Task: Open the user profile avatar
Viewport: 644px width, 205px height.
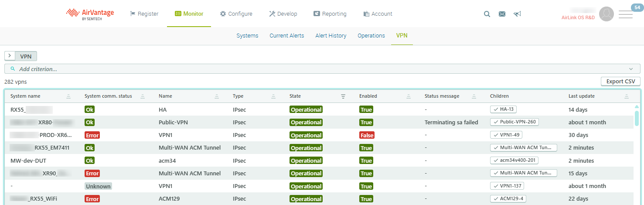Action: tap(606, 14)
